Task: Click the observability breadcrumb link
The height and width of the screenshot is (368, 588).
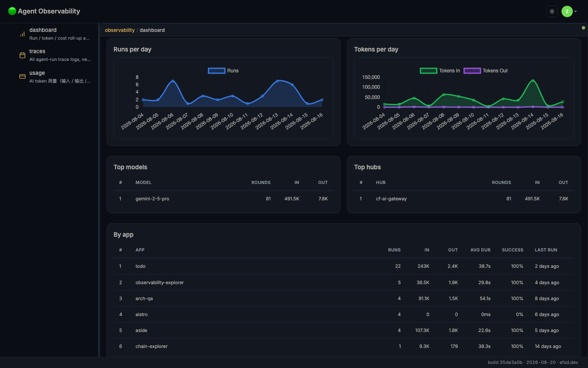Action: (120, 30)
